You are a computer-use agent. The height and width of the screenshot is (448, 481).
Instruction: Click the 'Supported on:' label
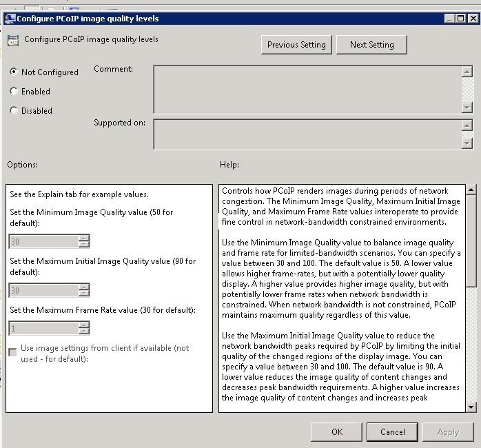point(119,123)
